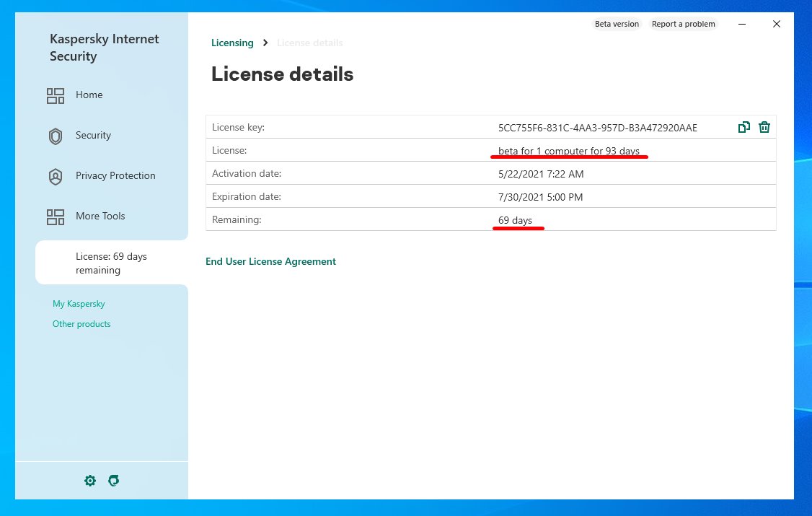This screenshot has width=812, height=516.
Task: Select the license key value 5CC755F6-831C-4AA3-957D-B3A472920AAE
Action: click(x=598, y=128)
